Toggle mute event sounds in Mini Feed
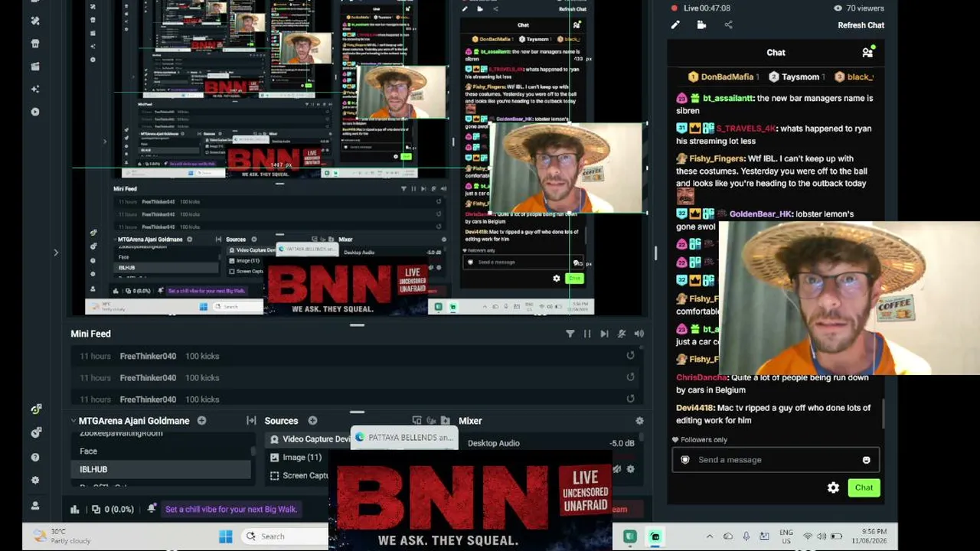 [622, 334]
